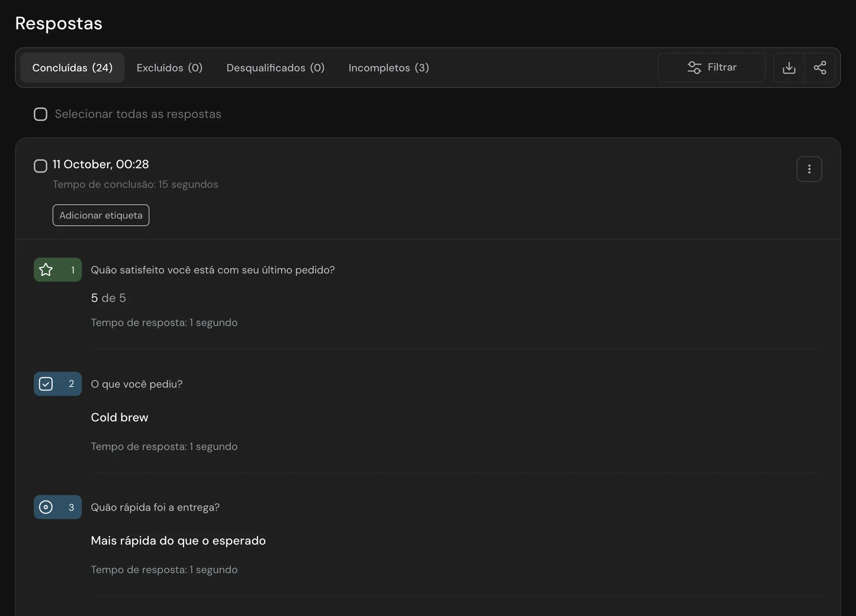Open the Concluídas (24) tab
The height and width of the screenshot is (616, 856).
click(72, 68)
